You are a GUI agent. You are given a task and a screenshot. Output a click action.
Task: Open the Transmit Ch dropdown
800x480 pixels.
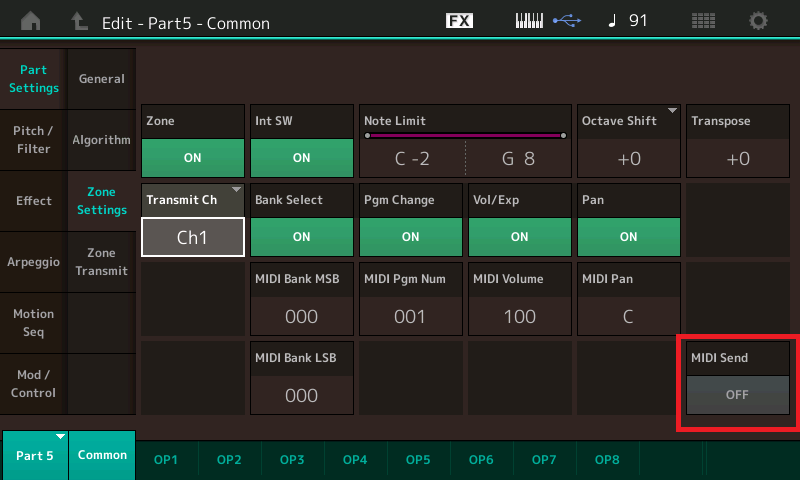click(x=192, y=236)
